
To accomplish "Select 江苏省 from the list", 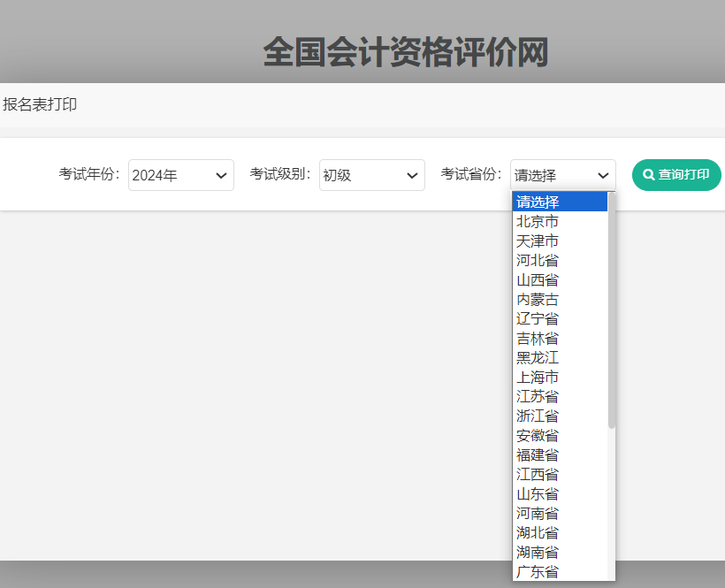I will tap(560, 397).
